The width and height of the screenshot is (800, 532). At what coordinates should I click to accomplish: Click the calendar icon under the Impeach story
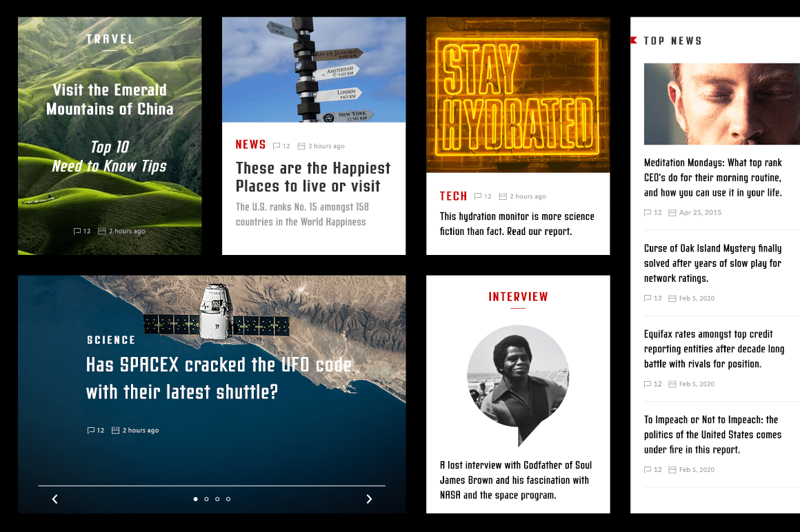[x=672, y=469]
